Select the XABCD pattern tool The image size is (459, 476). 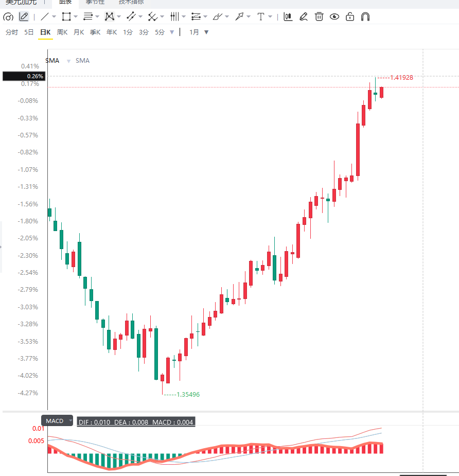109,16
